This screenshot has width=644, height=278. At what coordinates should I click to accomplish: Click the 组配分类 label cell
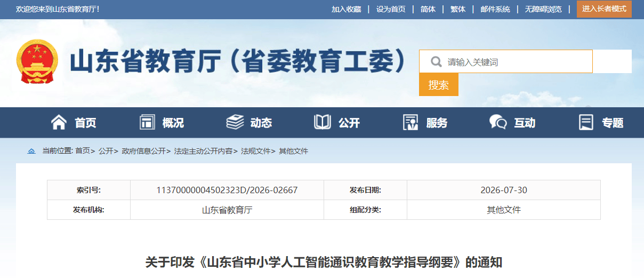click(x=365, y=210)
